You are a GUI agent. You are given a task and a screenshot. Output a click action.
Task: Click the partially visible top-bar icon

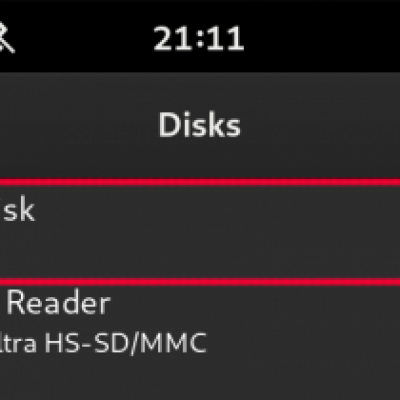(x=7, y=39)
